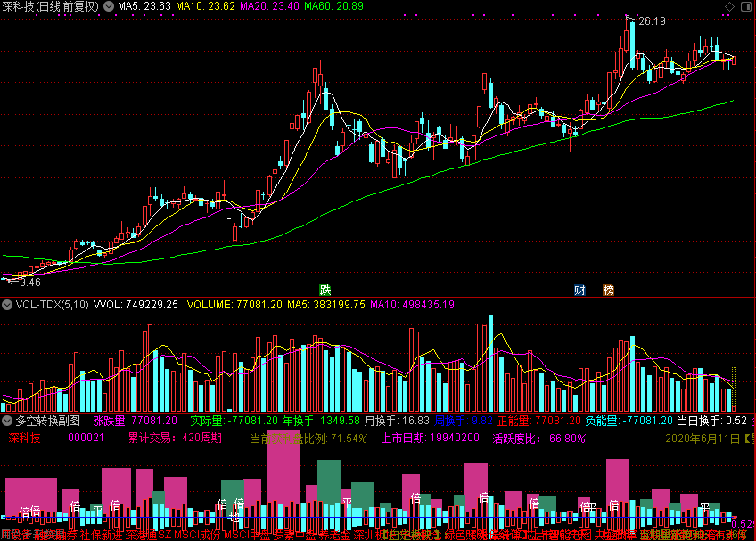Click the 2020年6月11日 date label
The height and width of the screenshot is (541, 756).
703,439
